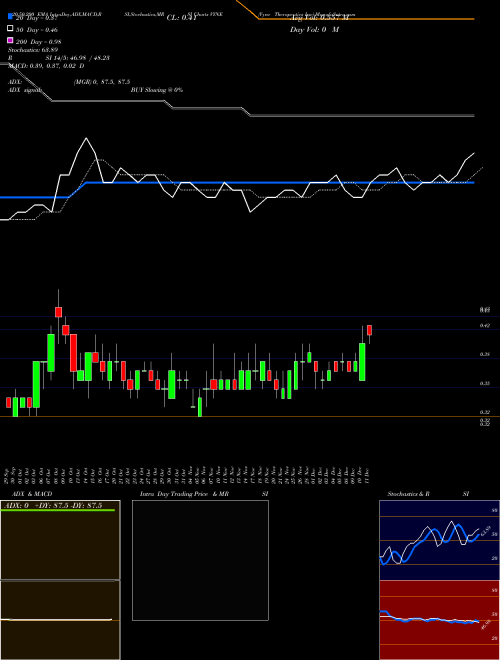Click the 'SI 14/3: 46.98 / 48.23' value
Screen dimensions: 500x660
[x=78, y=58]
